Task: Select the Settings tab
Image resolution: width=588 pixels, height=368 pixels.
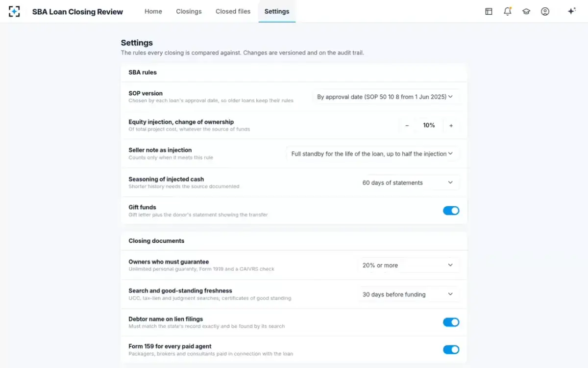Action: pyautogui.click(x=277, y=11)
